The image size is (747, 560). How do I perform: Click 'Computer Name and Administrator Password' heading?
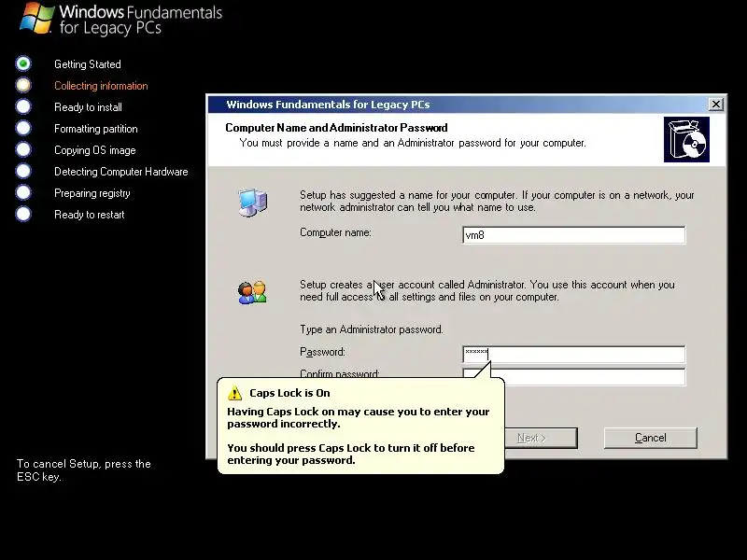pos(336,128)
